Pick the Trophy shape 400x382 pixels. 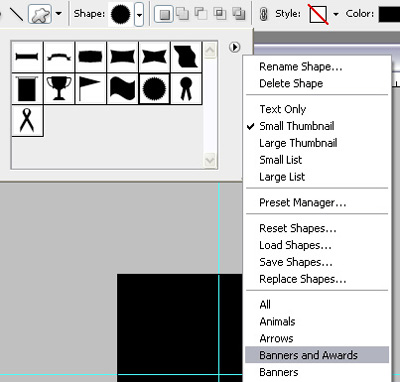[59, 89]
